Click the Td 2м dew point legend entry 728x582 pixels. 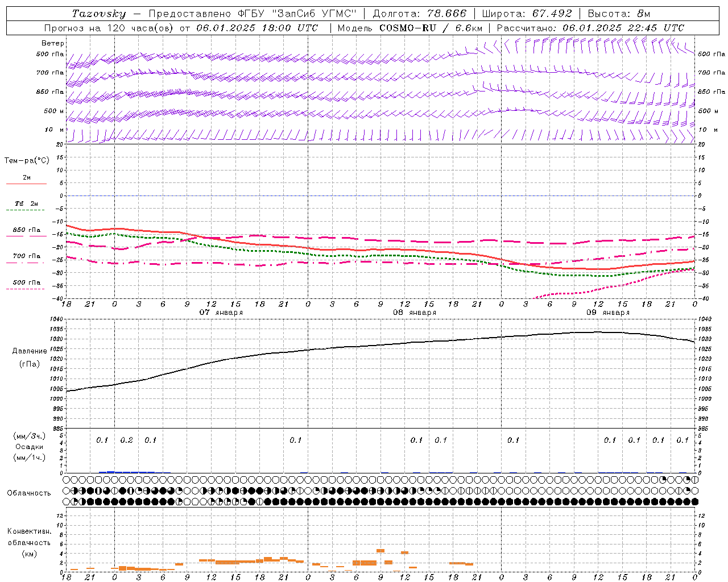coord(26,203)
